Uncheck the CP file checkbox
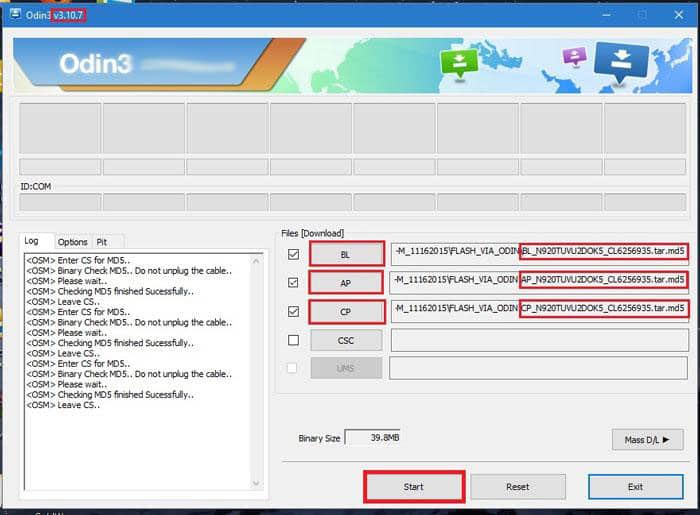Image resolution: width=700 pixels, height=515 pixels. (293, 311)
